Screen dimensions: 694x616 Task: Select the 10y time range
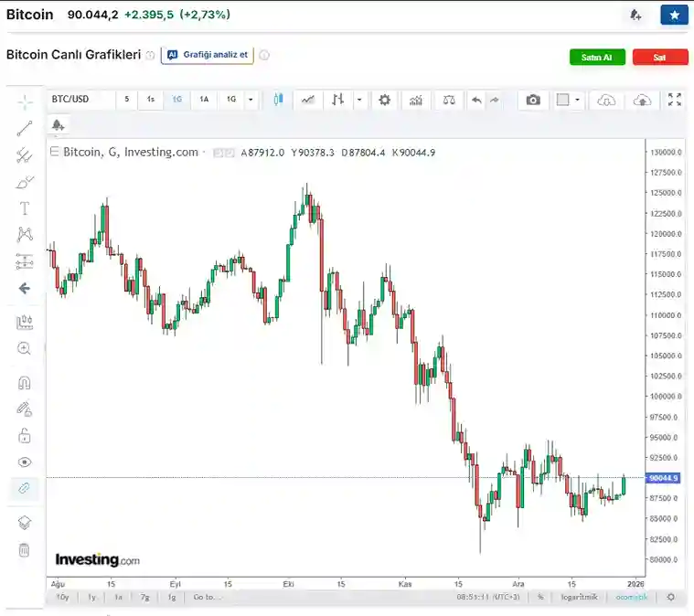(62, 597)
